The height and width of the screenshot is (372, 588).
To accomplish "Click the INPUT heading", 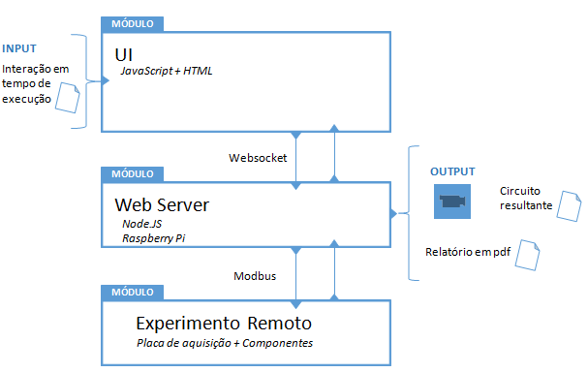I will click(19, 48).
